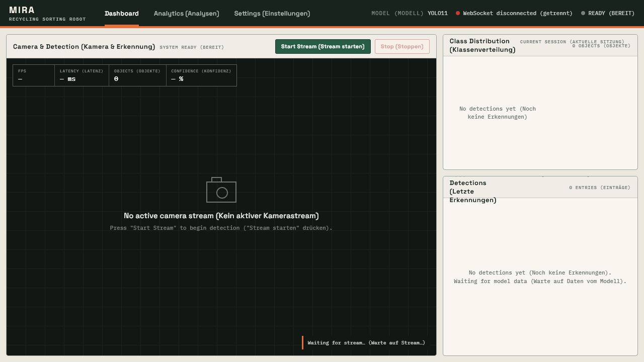Click Detections (Letzte Erkennungen) heading
Image resolution: width=644 pixels, height=362 pixels.
473,191
